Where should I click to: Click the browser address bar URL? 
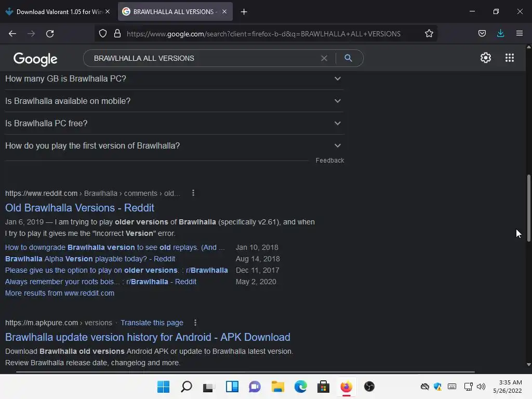pos(263,34)
